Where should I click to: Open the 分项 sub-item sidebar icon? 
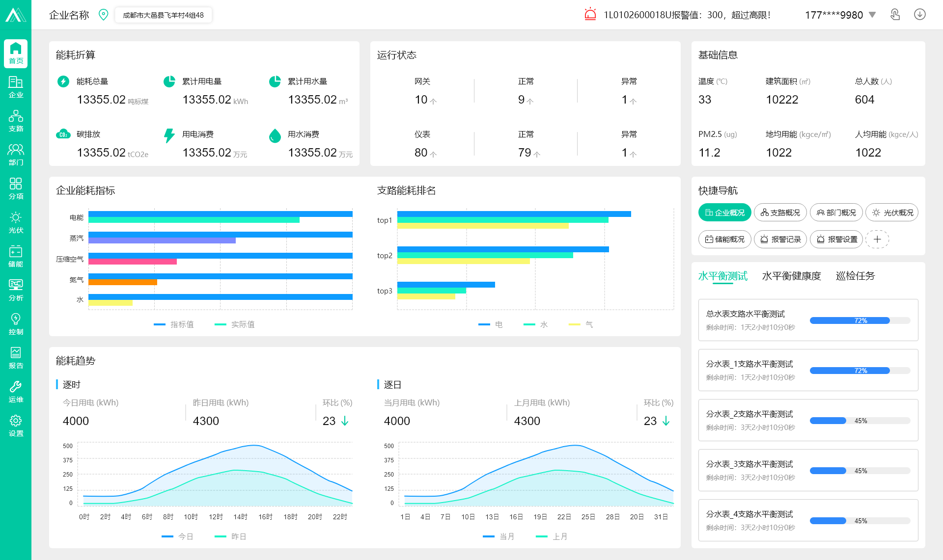16,188
